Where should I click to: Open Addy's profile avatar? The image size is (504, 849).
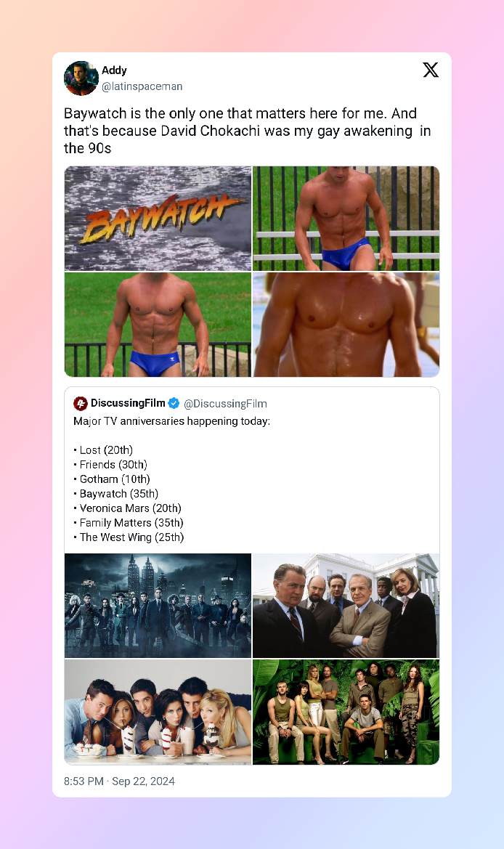[x=81, y=78]
